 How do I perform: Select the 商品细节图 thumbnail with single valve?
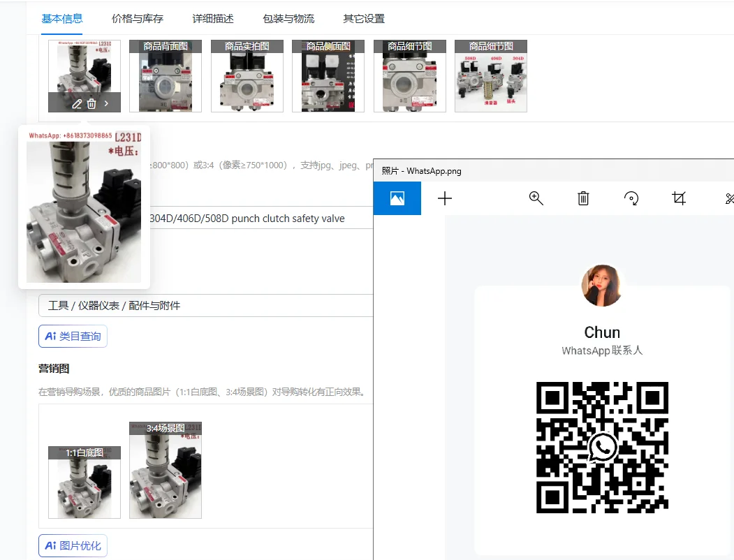(x=409, y=76)
